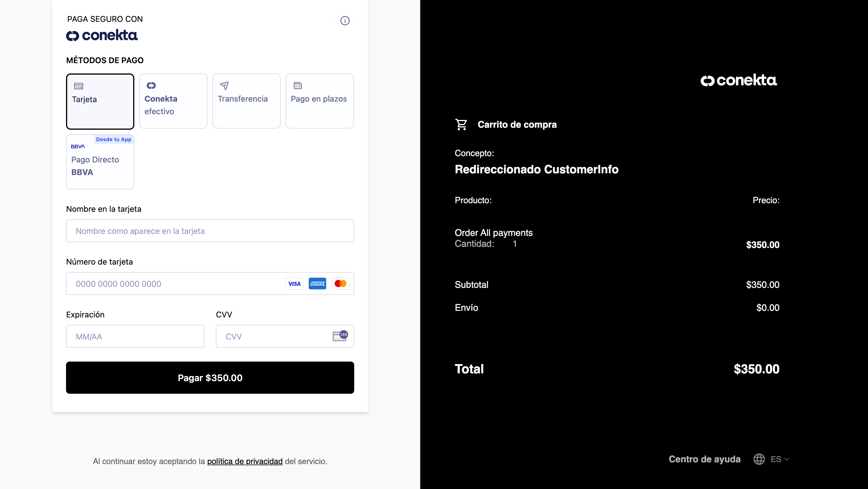The width and height of the screenshot is (868, 489).
Task: Focus the Expiración MM/AA field
Action: click(x=135, y=336)
